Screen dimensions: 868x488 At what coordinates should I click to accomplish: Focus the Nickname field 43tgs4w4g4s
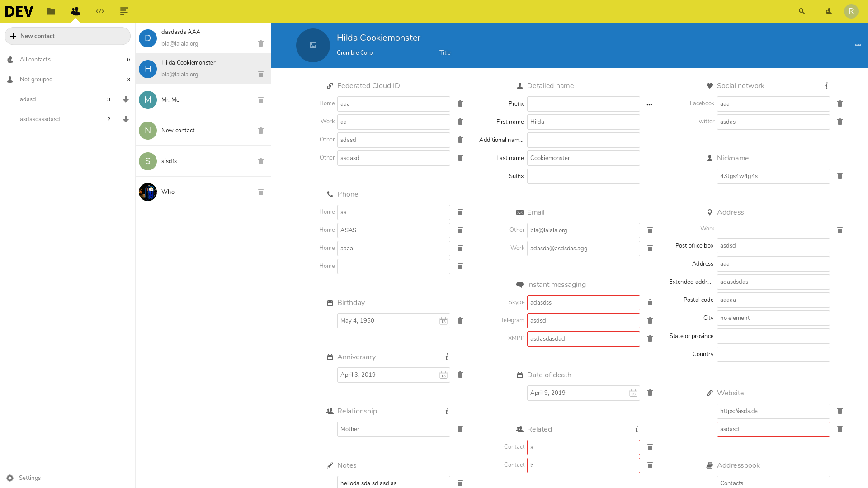[773, 176]
